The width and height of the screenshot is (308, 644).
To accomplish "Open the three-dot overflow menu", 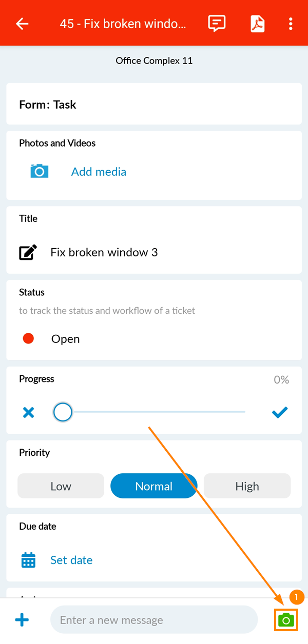I will (x=291, y=24).
